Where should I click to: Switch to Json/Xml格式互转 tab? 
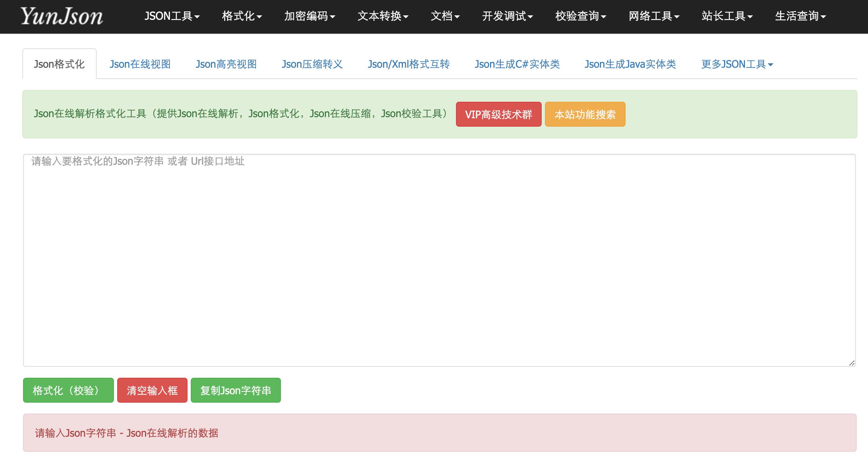click(409, 64)
